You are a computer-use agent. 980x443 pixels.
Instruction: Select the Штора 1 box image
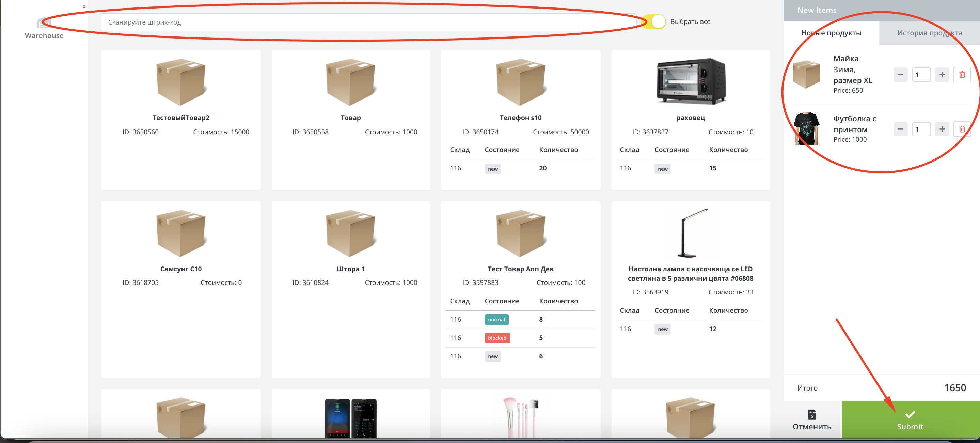pos(351,233)
